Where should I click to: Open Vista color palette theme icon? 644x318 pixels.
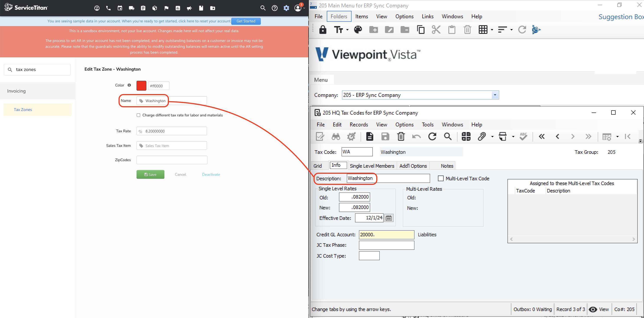358,30
